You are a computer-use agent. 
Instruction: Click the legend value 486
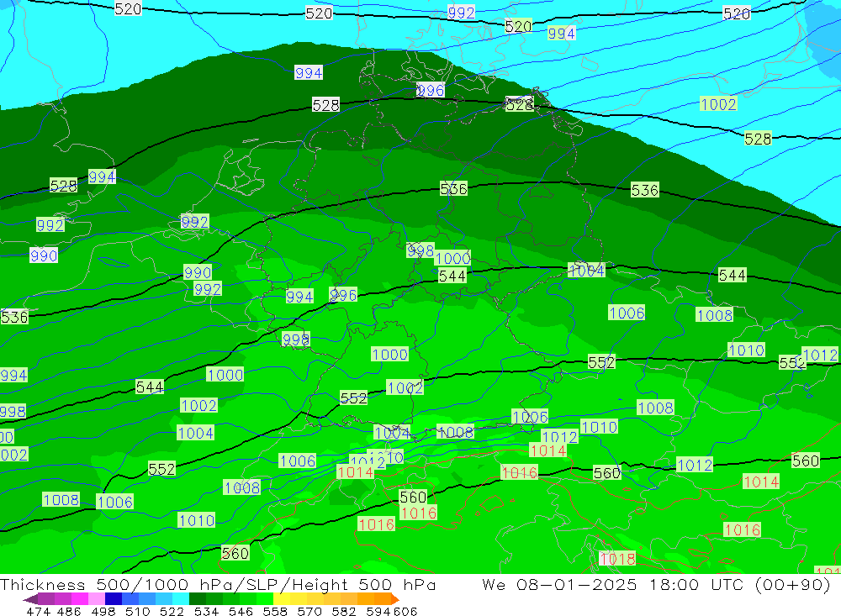tap(69, 611)
